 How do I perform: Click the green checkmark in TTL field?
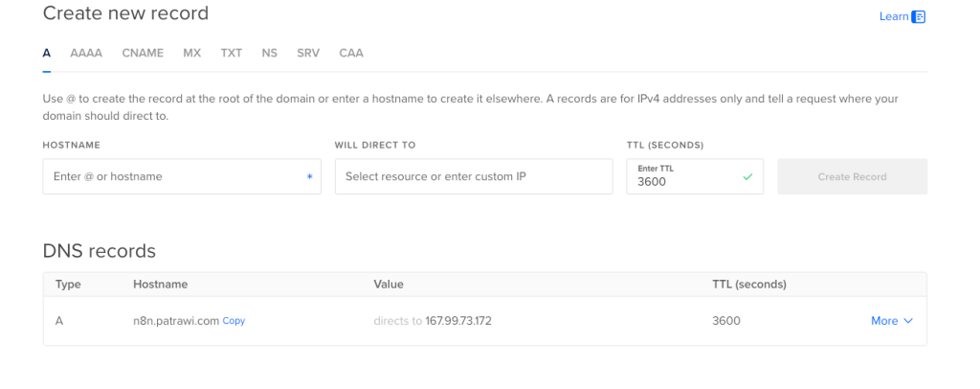point(747,177)
